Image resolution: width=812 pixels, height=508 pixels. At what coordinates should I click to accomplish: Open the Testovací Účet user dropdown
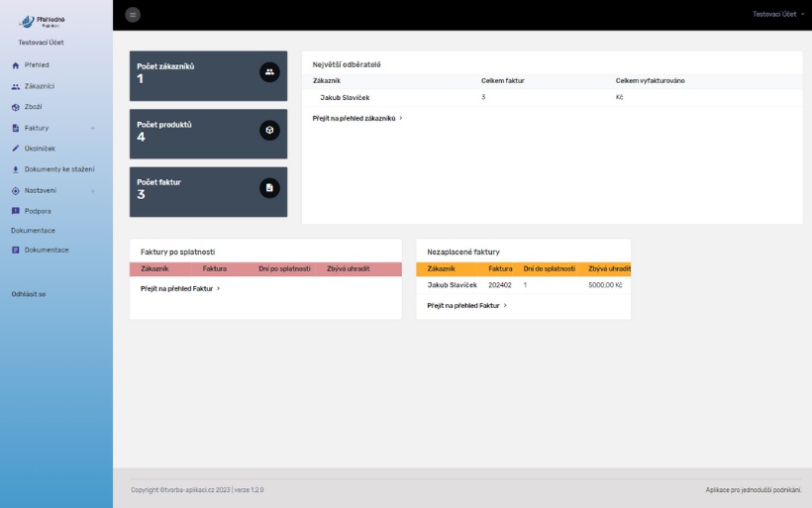(778, 15)
